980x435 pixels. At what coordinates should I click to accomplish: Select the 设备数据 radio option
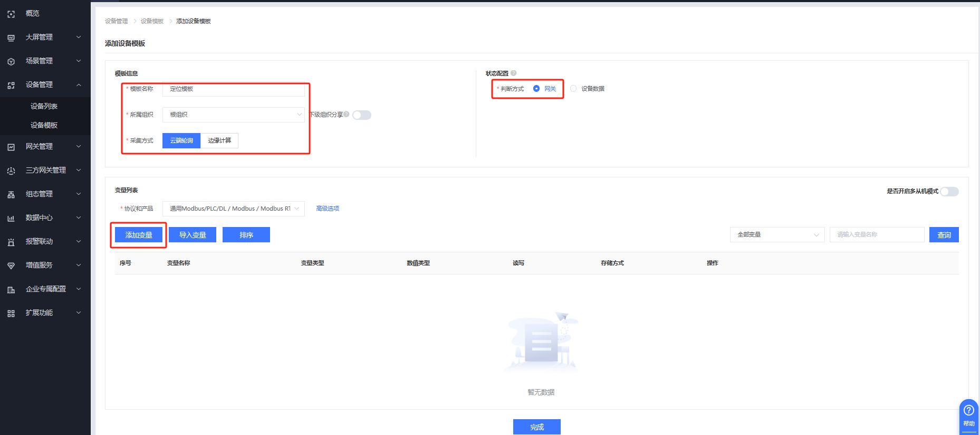573,89
